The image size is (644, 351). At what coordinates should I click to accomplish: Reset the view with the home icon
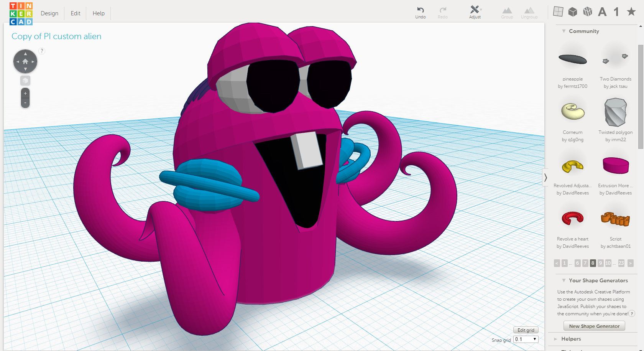click(25, 61)
